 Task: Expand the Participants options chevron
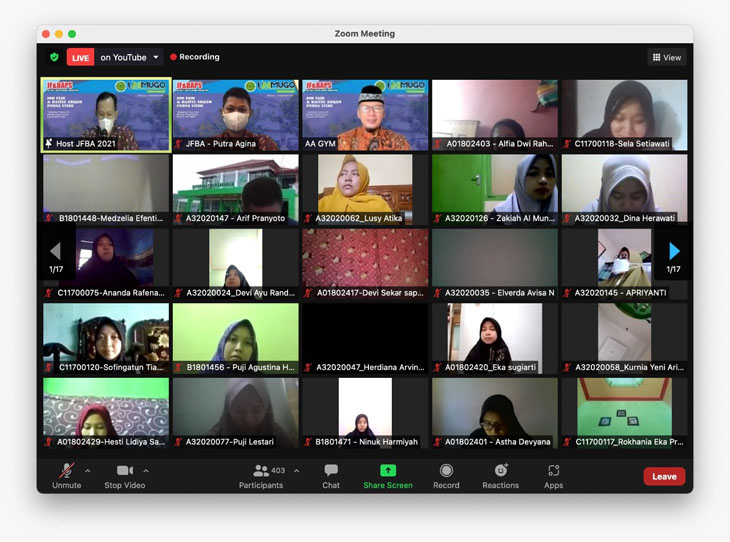pos(296,471)
